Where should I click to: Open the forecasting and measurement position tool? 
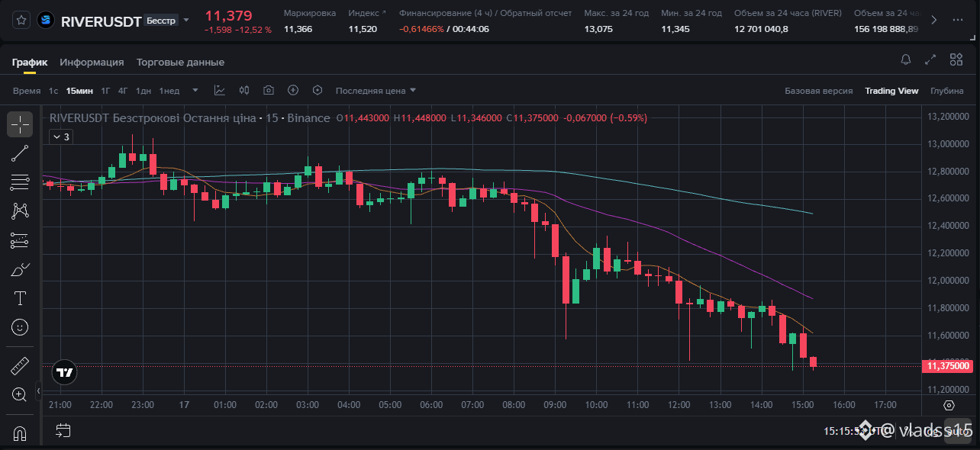[x=20, y=240]
